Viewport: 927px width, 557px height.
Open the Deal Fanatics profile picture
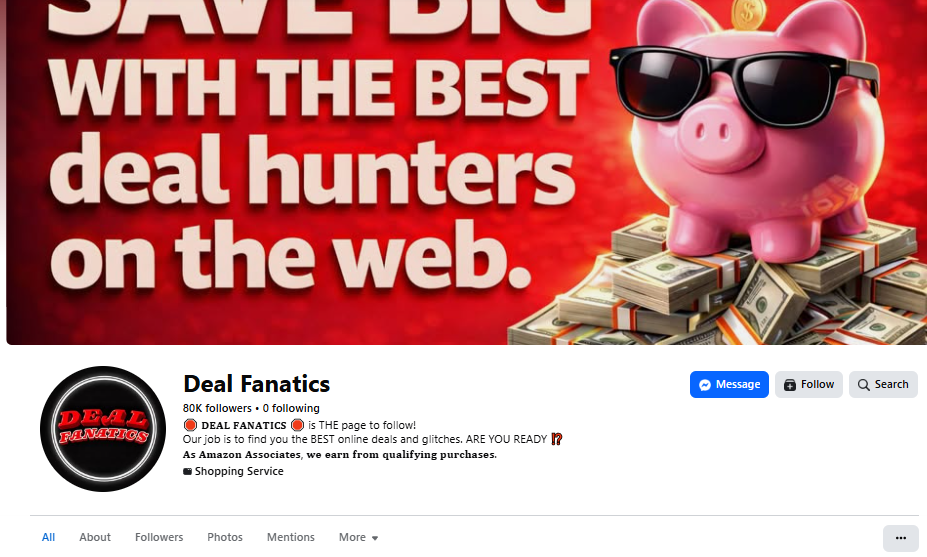103,429
